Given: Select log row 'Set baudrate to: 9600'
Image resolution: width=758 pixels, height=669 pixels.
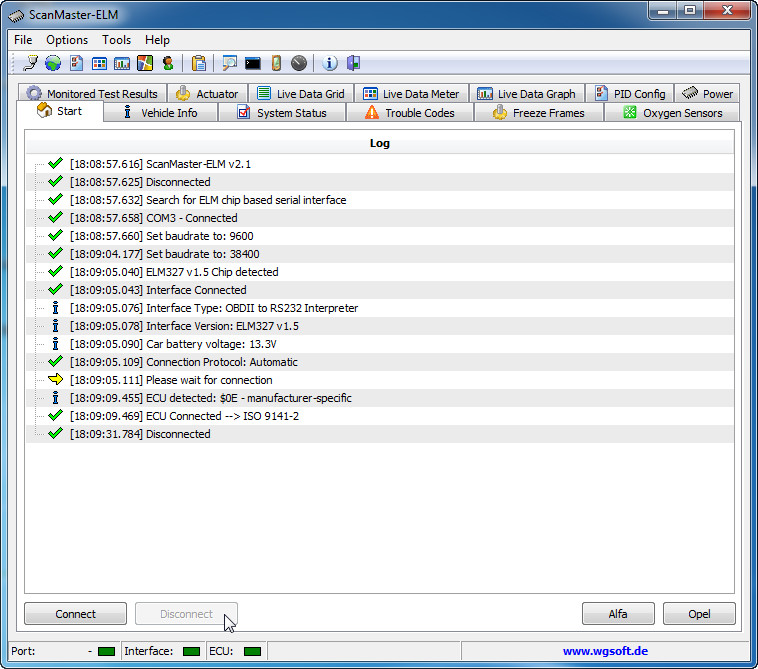Looking at the screenshot, I should (x=379, y=236).
